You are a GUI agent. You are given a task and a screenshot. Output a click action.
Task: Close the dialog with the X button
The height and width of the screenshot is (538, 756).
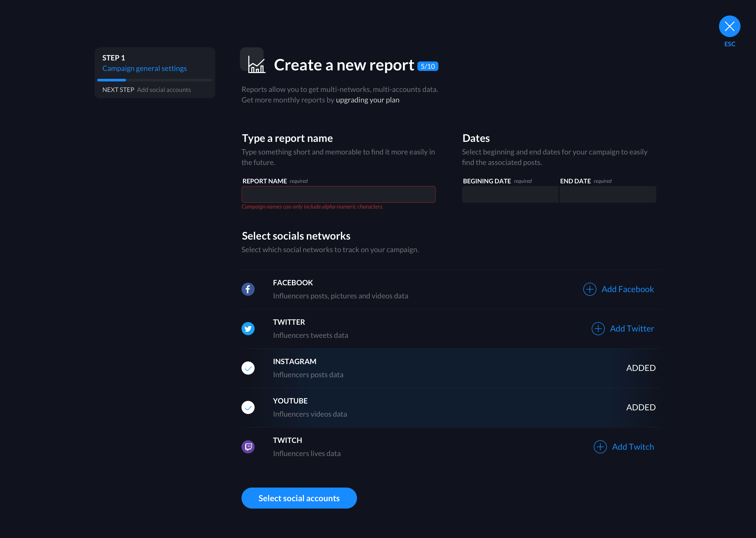(x=729, y=27)
